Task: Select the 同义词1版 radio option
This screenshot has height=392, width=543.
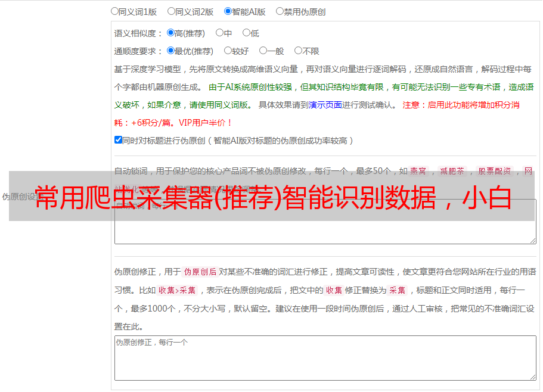Action: (x=114, y=11)
